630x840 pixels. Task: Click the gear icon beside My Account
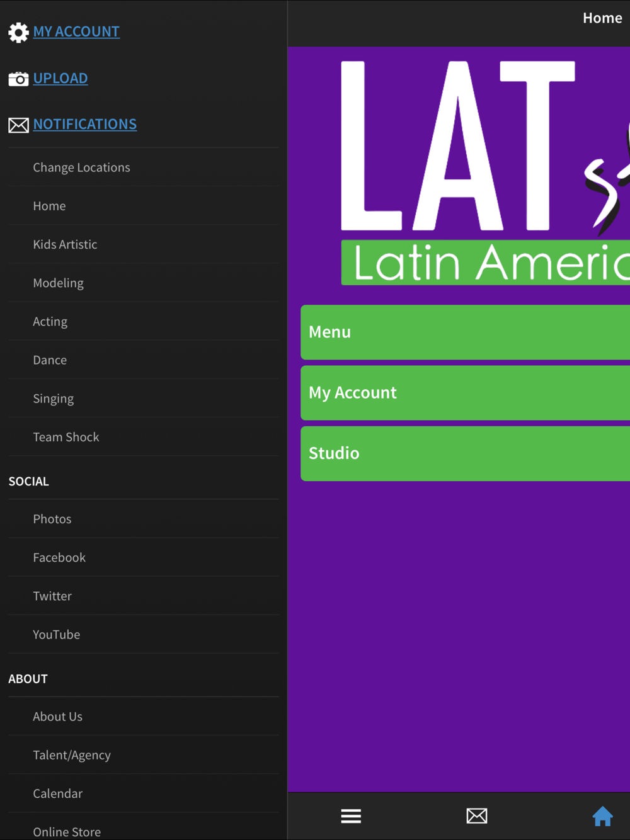point(18,32)
